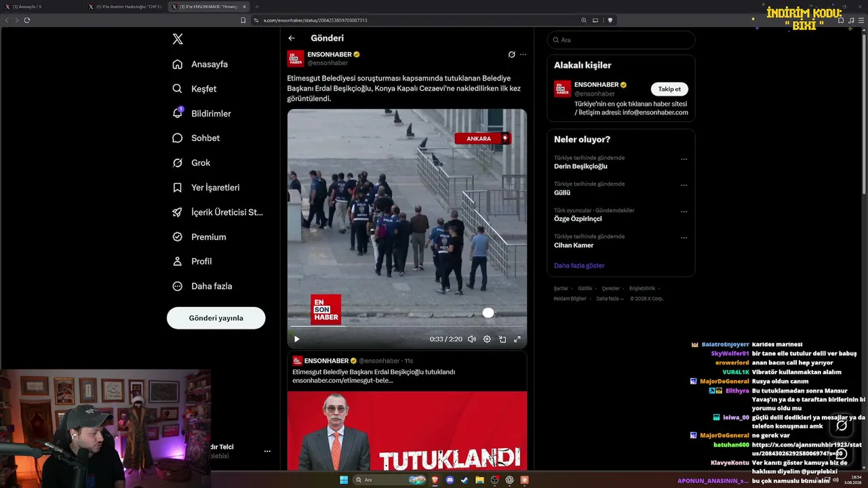Open Bildirimler notifications
This screenshot has height=488, width=868.
pos(202,114)
